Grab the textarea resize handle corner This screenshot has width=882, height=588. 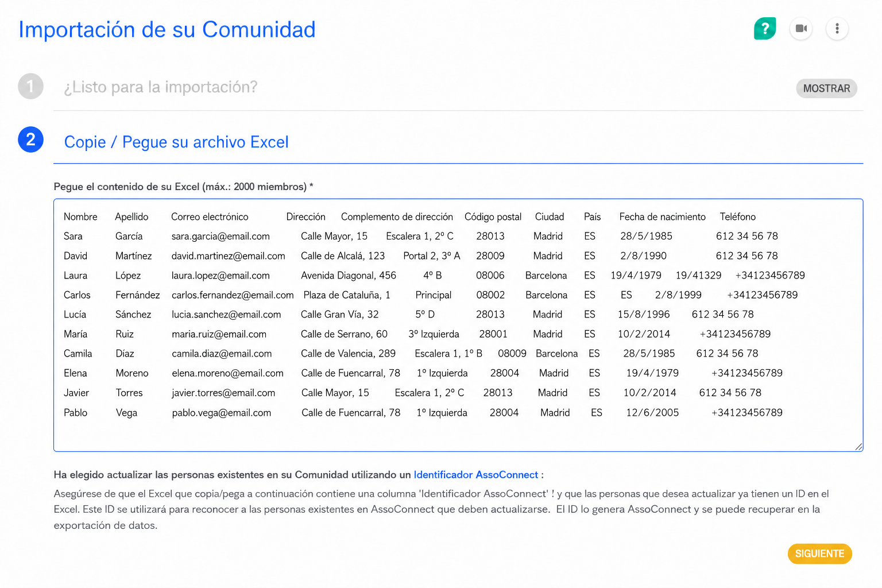(858, 447)
